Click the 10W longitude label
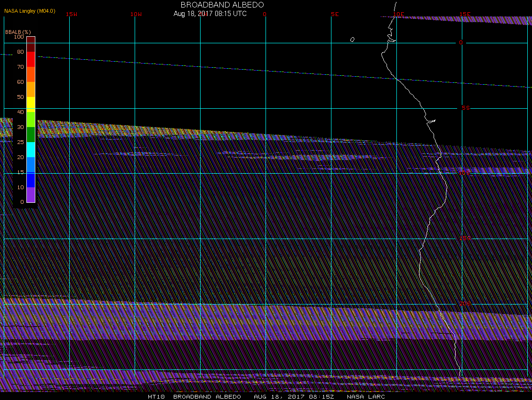This screenshot has height=400, width=532. pyautogui.click(x=136, y=14)
